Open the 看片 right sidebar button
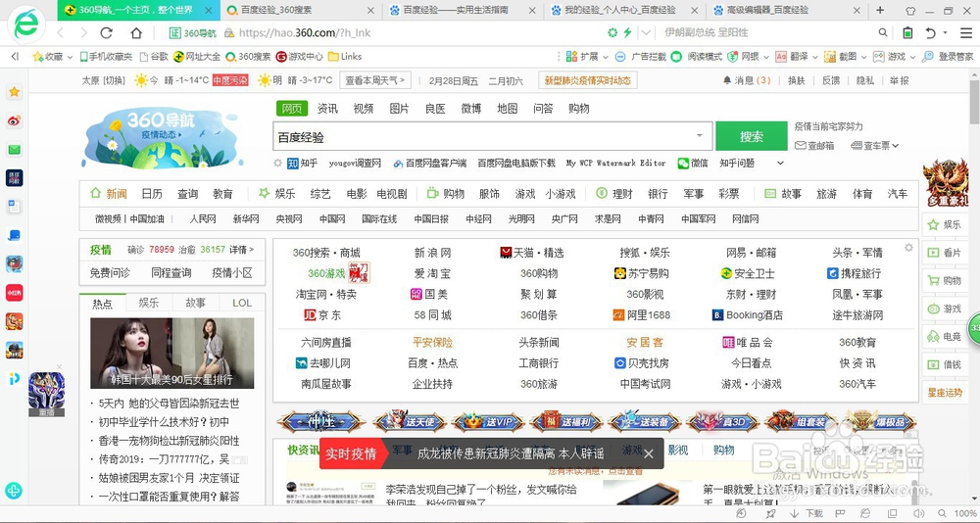Image resolution: width=980 pixels, height=523 pixels. [945, 253]
